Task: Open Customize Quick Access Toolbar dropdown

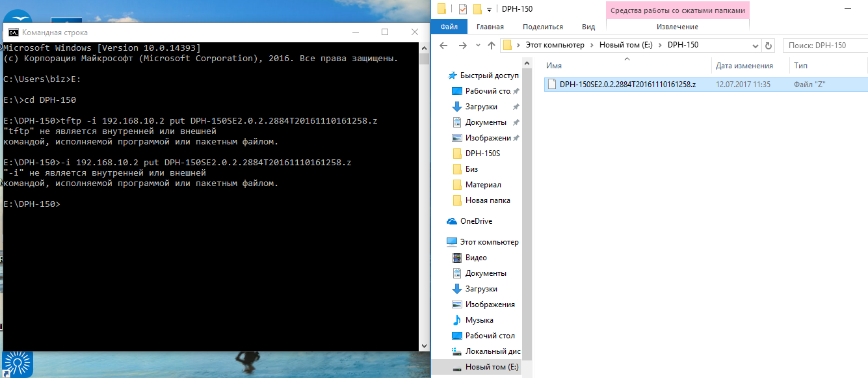Action: (x=489, y=10)
